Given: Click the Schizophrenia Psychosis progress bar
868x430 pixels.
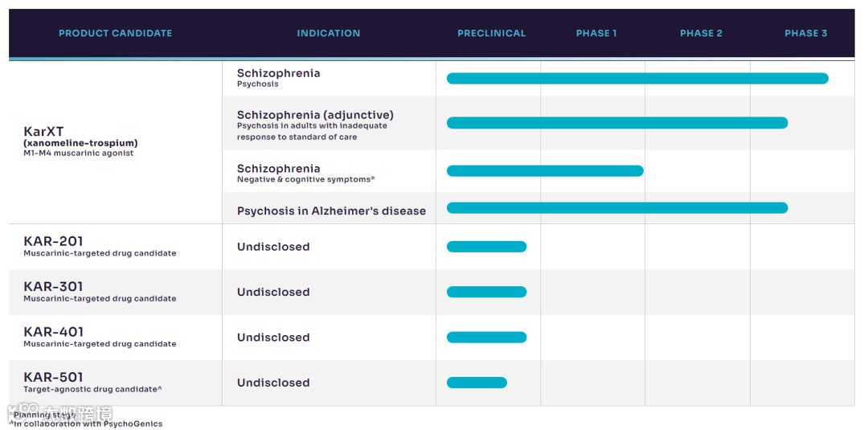Looking at the screenshot, I should click(637, 79).
